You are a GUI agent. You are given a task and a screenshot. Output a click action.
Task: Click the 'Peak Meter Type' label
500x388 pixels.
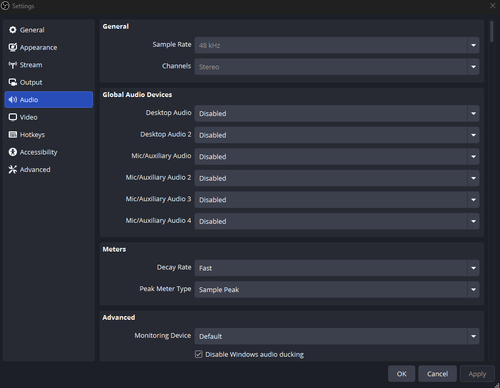(165, 289)
